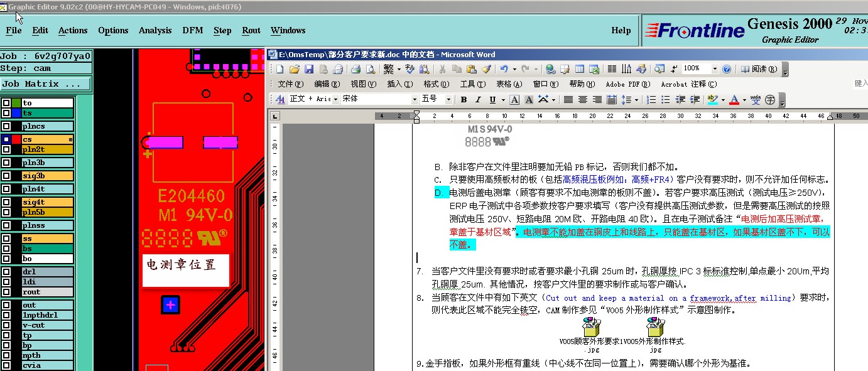
Task: Open Word 格式(O) Format menu
Action: (x=437, y=84)
